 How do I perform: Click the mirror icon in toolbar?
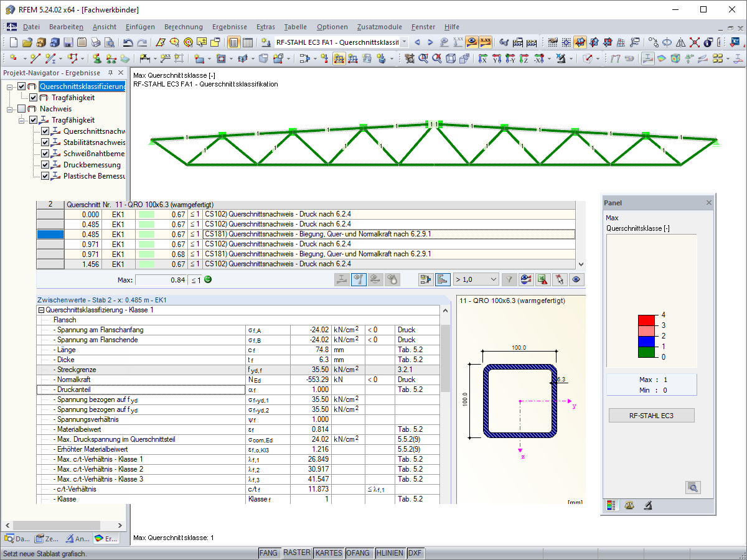pos(680,42)
